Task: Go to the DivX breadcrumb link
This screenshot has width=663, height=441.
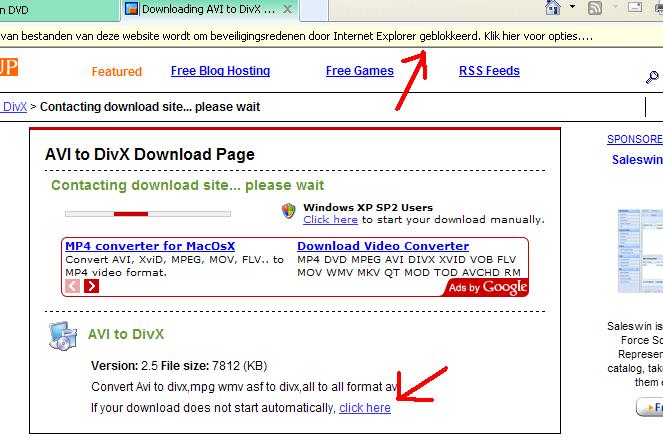Action: tap(15, 107)
